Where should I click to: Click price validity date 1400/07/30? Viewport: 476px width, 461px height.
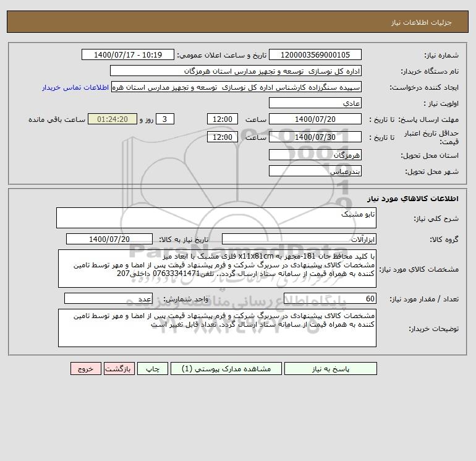pos(315,137)
